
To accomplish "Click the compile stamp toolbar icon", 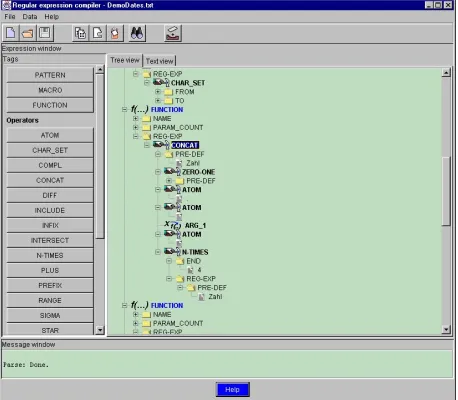I will pos(173,33).
